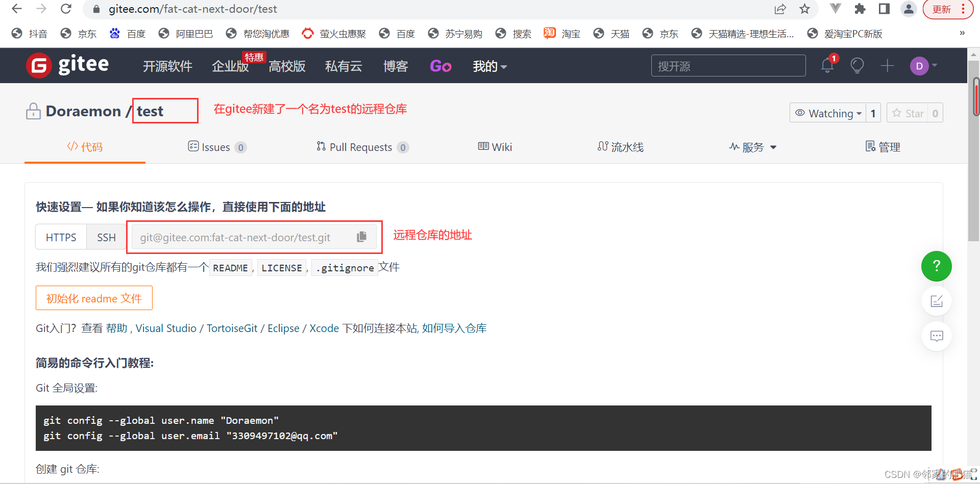Expand the 服务 dropdown tab
This screenshot has width=980, height=484.
[753, 147]
